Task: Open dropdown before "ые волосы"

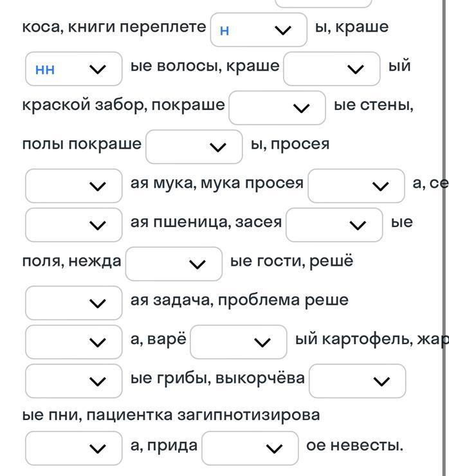Action: click(74, 69)
